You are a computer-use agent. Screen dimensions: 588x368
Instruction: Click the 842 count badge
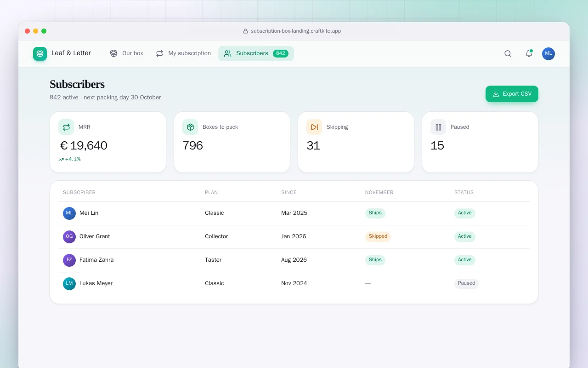click(x=281, y=53)
